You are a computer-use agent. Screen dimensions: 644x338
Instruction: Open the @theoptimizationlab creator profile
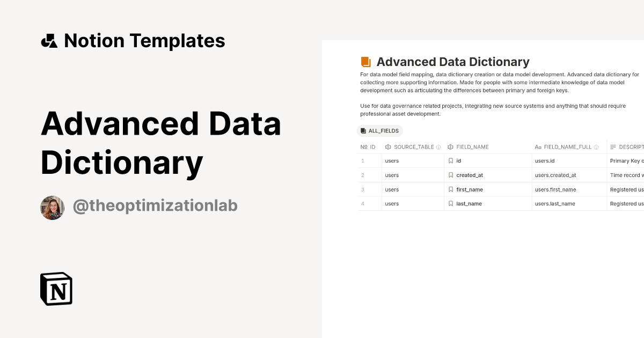click(x=155, y=205)
